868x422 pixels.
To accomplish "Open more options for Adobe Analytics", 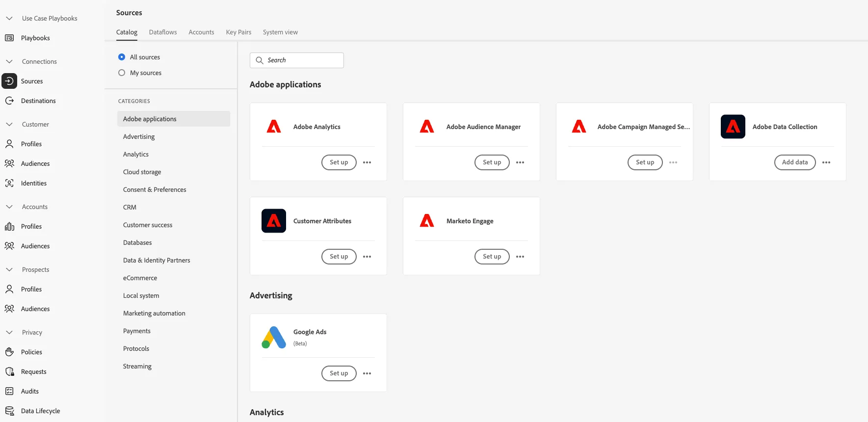I will point(367,162).
